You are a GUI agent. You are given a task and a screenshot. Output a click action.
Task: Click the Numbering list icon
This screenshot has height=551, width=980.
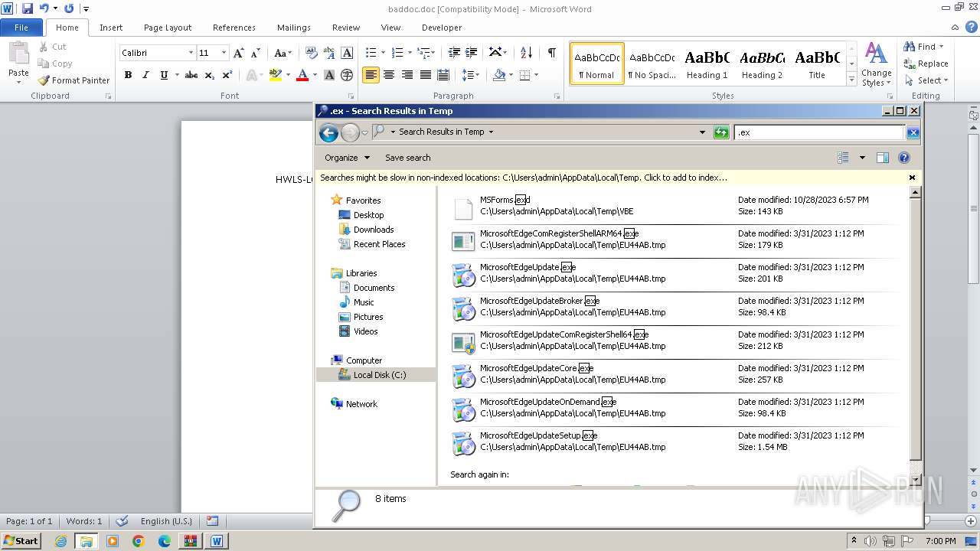[397, 53]
